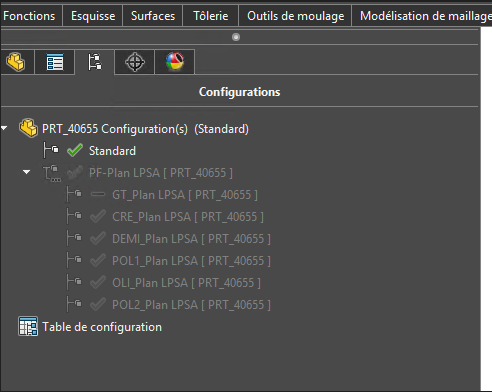The height and width of the screenshot is (392, 492).
Task: Click the dash marker of GT_Plan LPSA
Action: [98, 194]
